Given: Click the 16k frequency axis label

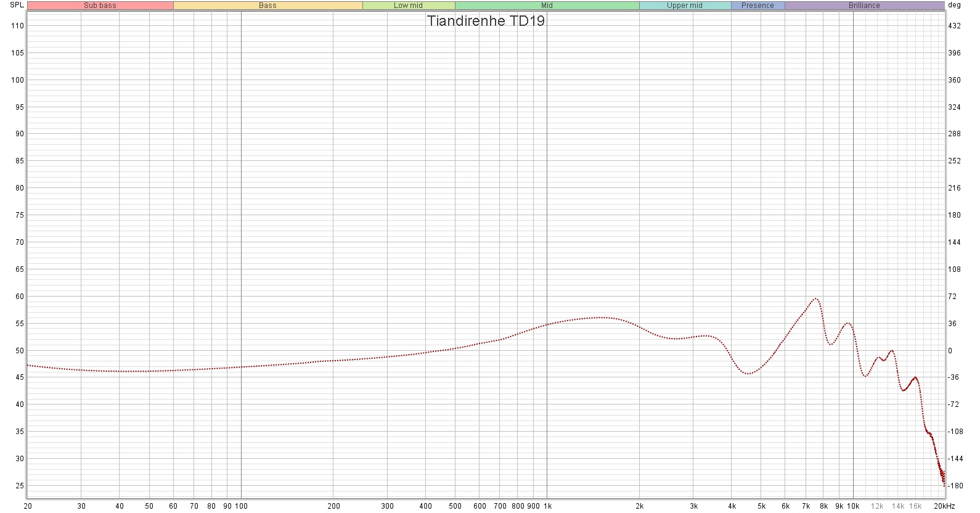Looking at the screenshot, I should pyautogui.click(x=915, y=506).
